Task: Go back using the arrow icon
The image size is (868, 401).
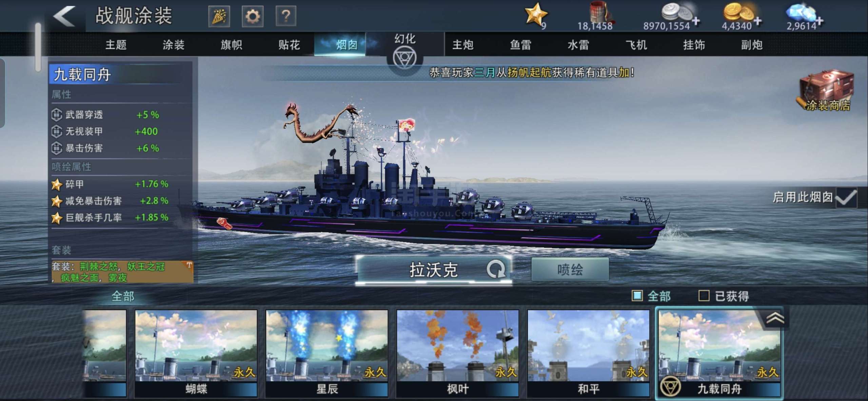Action: [x=64, y=16]
